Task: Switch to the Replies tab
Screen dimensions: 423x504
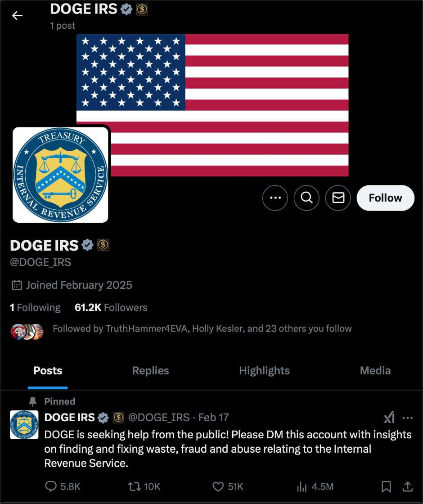Action: pyautogui.click(x=150, y=371)
